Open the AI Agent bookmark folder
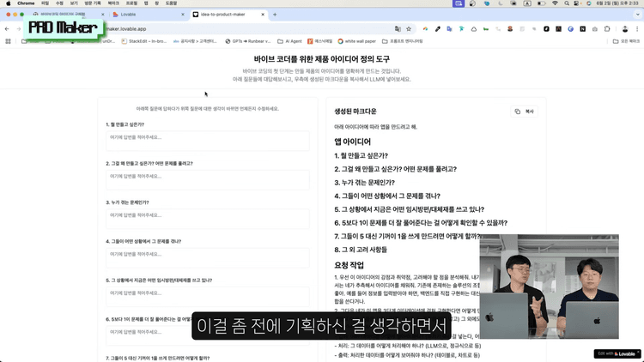Viewport: 644px width, 362px height. tap(290, 41)
